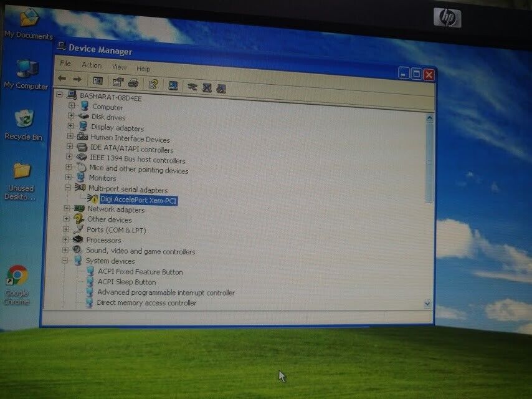Viewport: 532px width, 399px height.
Task: Collapse the BASHARAT-08D4EE root node
Action: click(x=60, y=94)
